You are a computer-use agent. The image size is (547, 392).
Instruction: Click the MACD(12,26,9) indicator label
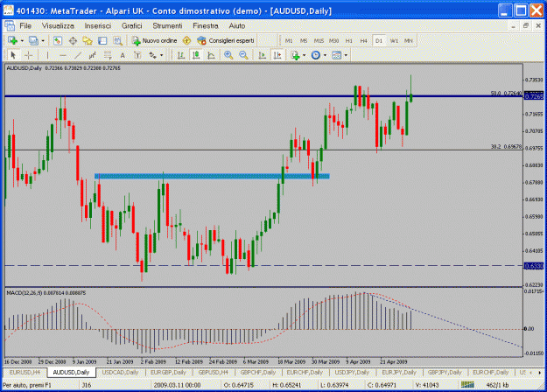(46, 293)
